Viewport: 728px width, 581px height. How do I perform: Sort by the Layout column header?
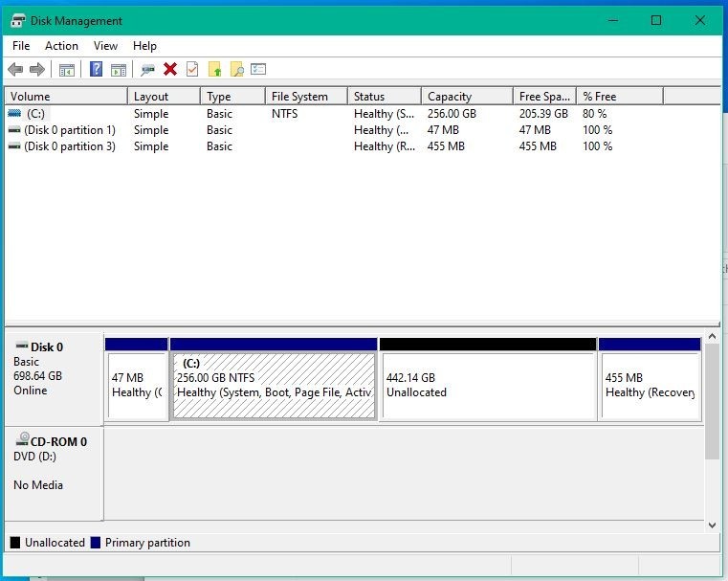click(164, 97)
